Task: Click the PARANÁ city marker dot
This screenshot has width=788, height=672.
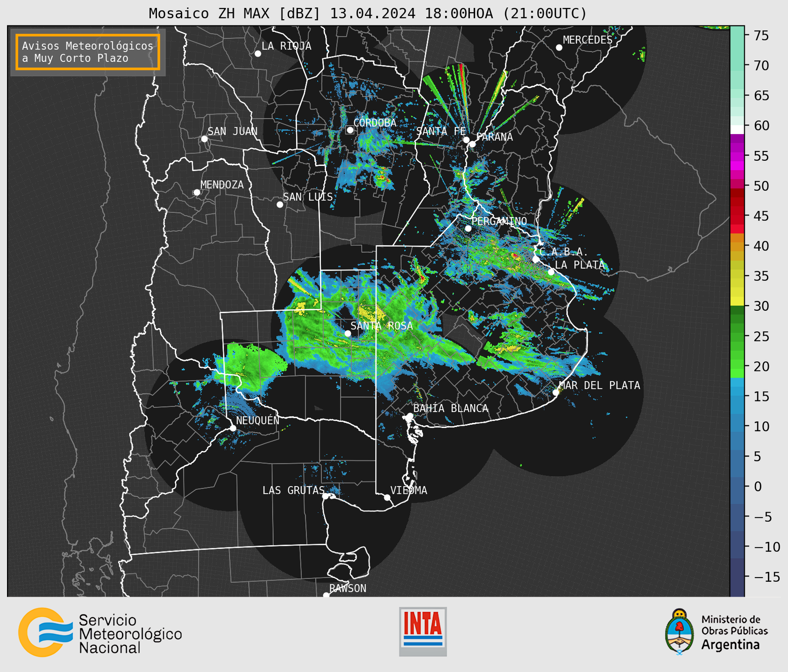Action: pyautogui.click(x=473, y=144)
